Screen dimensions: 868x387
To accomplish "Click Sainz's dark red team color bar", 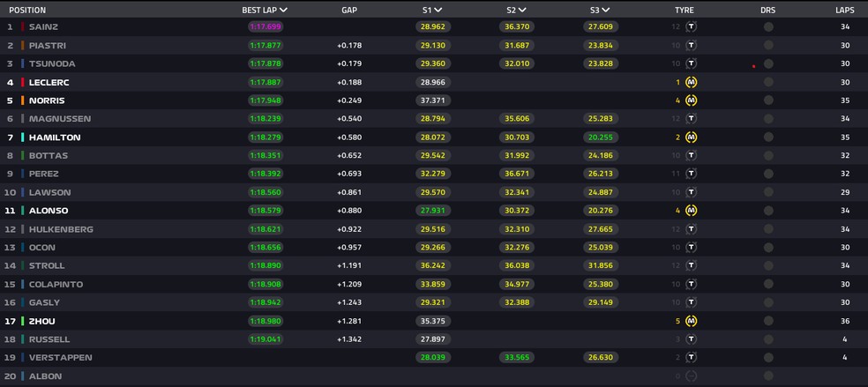I will [x=23, y=26].
